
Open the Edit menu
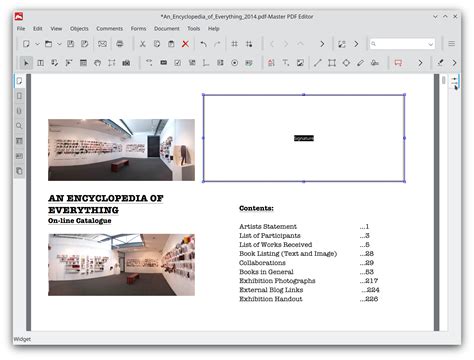click(38, 29)
